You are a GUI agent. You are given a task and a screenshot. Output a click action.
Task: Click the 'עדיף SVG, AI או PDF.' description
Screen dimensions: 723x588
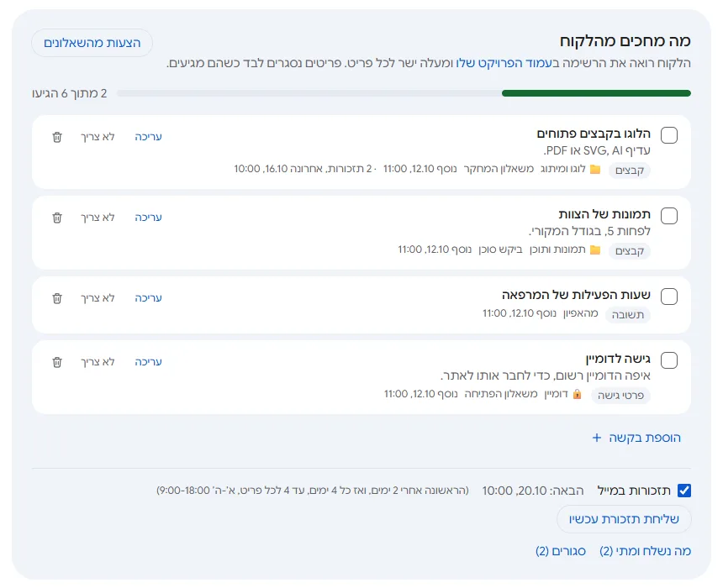[597, 150]
